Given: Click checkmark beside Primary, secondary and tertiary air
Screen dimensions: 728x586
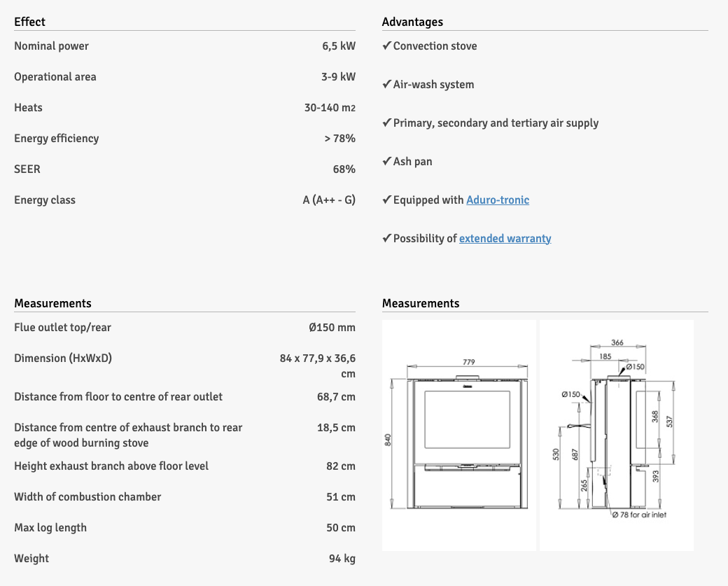Looking at the screenshot, I should pos(386,123).
